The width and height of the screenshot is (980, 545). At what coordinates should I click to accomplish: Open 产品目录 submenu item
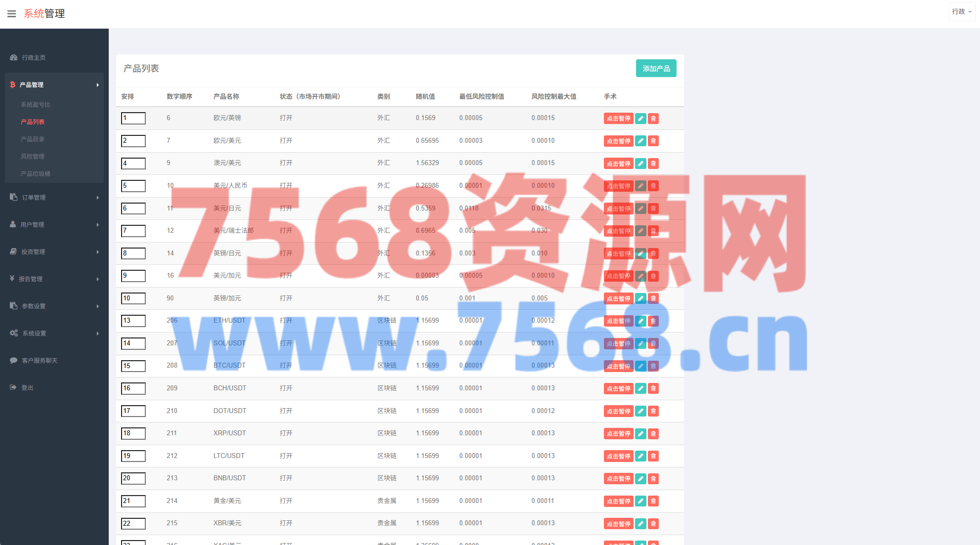click(x=33, y=139)
